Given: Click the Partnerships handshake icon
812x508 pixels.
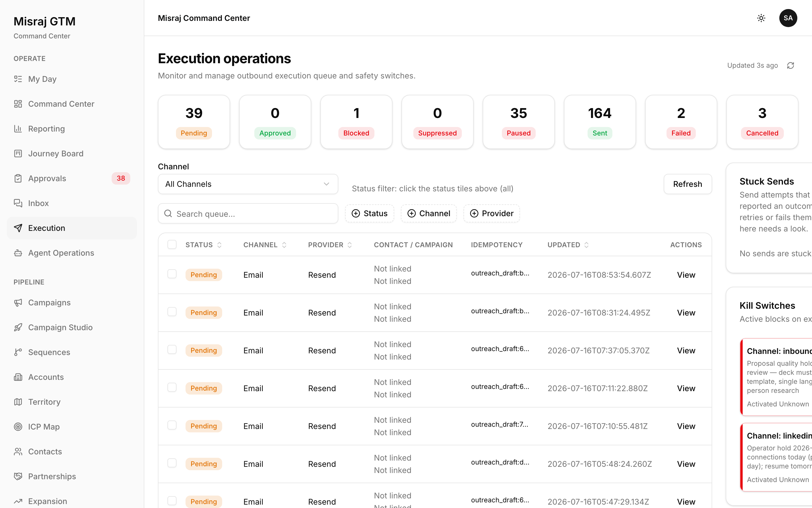Looking at the screenshot, I should pos(18,477).
